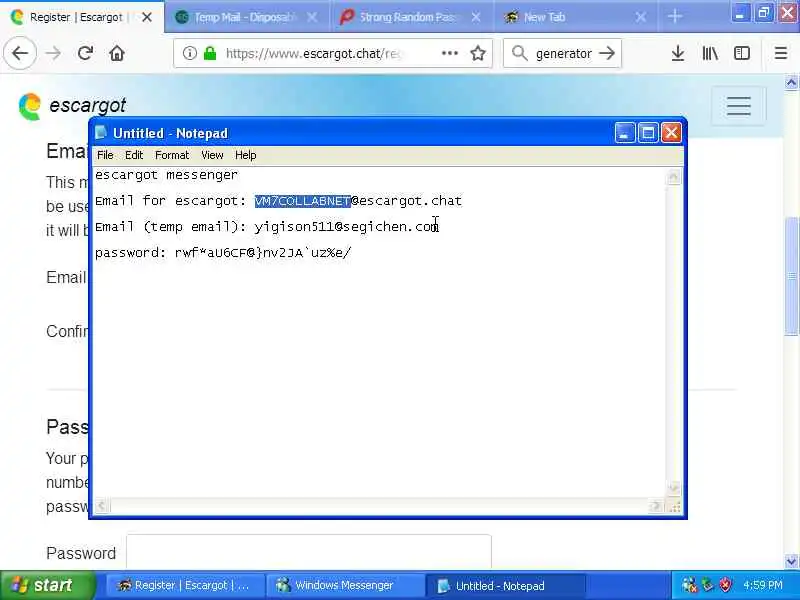Viewport: 800px width, 600px height.
Task: Open Firefox library icon
Action: pyautogui.click(x=710, y=53)
